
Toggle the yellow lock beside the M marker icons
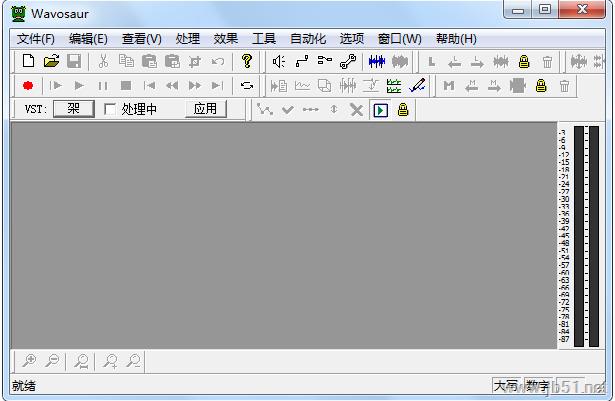tap(541, 86)
